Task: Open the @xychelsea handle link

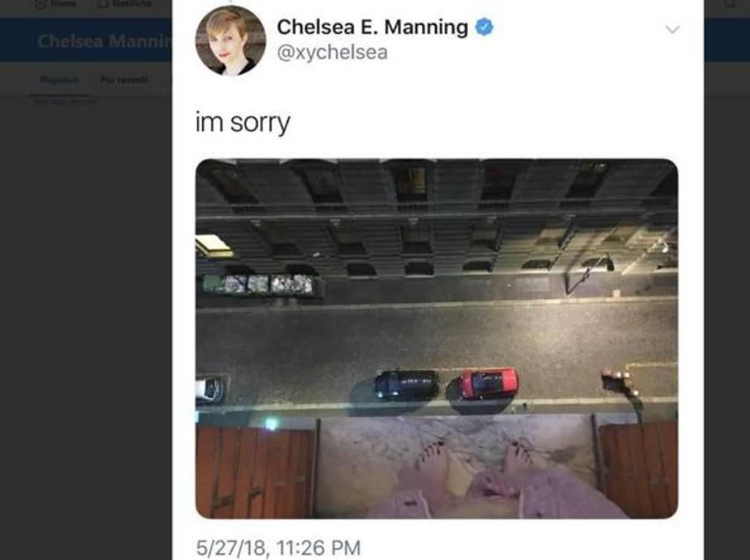Action: [332, 52]
